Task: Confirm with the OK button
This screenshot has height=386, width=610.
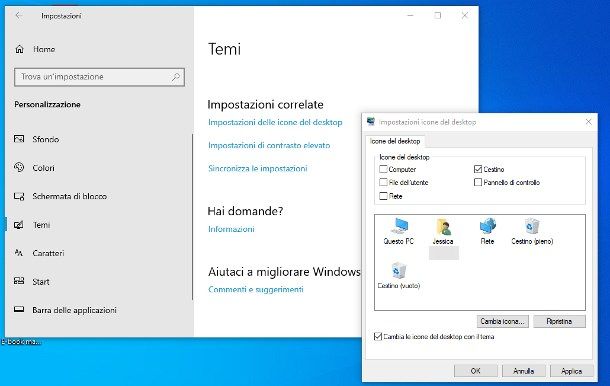Action: [x=475, y=371]
